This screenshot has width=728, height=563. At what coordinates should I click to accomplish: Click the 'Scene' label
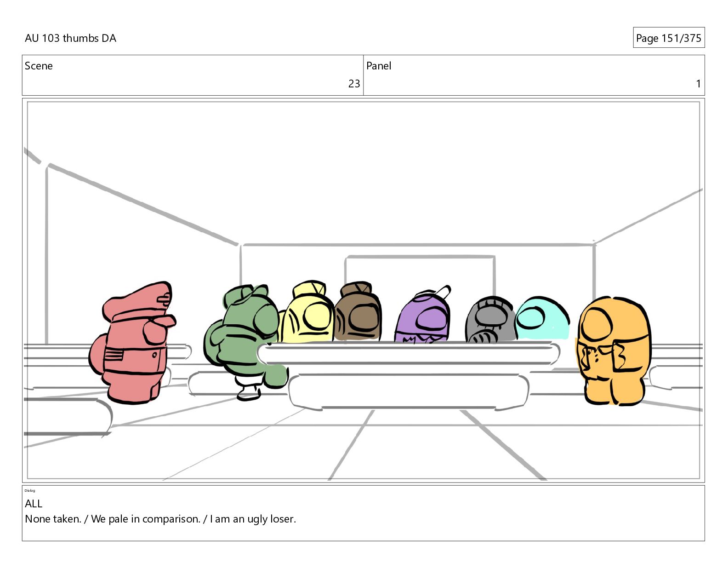click(x=39, y=66)
